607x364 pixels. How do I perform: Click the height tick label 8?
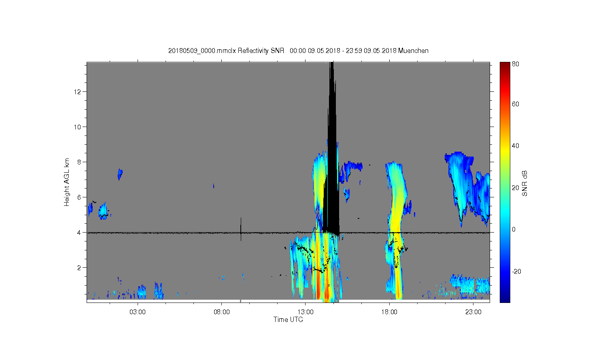(79, 162)
